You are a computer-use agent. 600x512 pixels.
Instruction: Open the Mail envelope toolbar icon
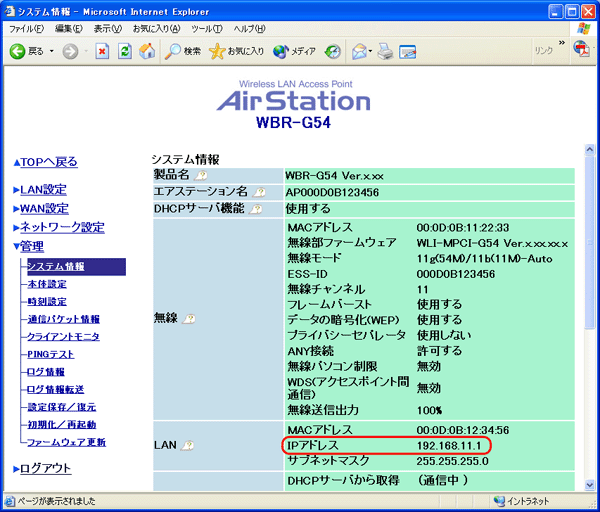pyautogui.click(x=359, y=51)
